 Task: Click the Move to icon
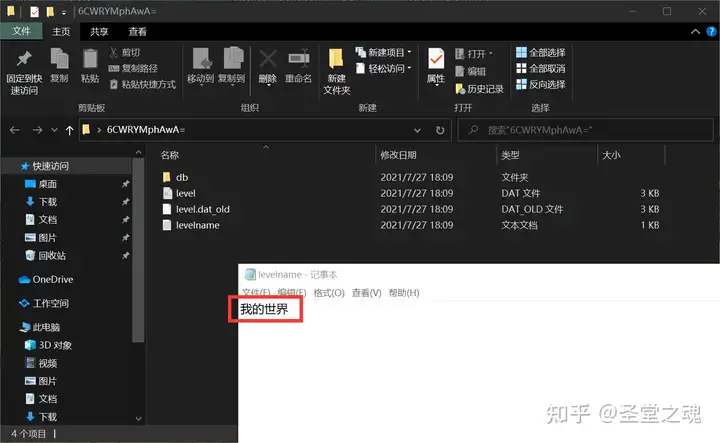tap(201, 59)
